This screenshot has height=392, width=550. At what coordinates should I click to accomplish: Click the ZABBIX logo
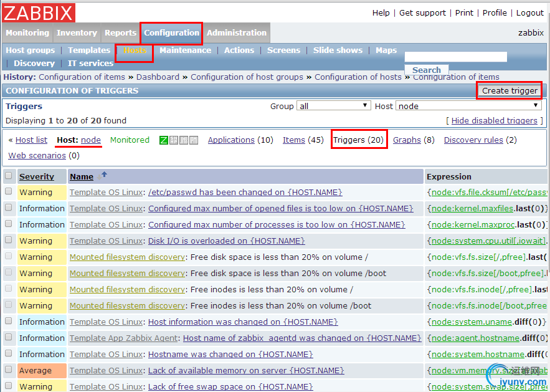point(38,13)
